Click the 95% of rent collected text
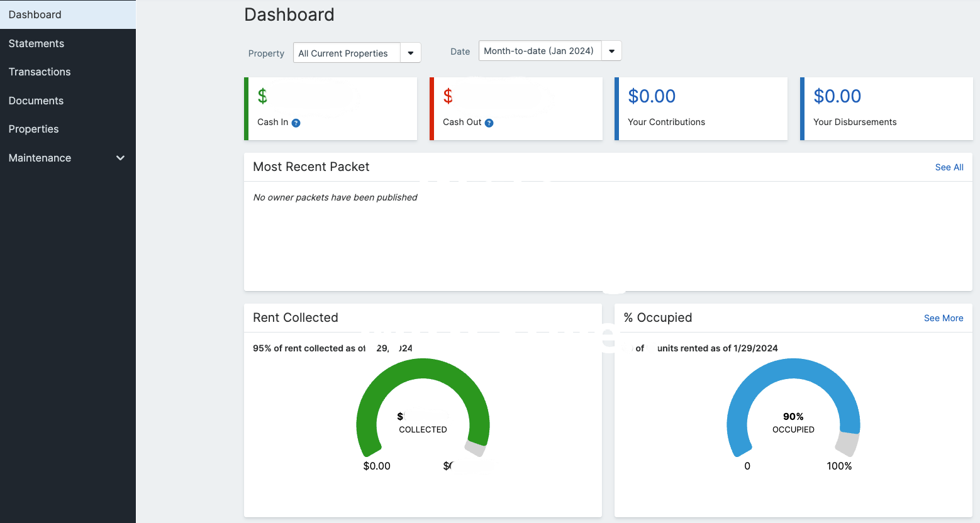Image resolution: width=980 pixels, height=523 pixels. coord(333,348)
